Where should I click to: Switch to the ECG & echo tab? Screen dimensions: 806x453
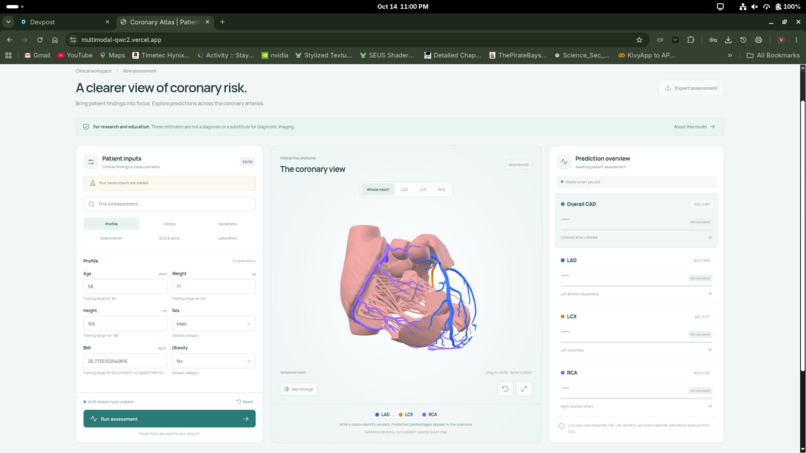pyautogui.click(x=169, y=238)
